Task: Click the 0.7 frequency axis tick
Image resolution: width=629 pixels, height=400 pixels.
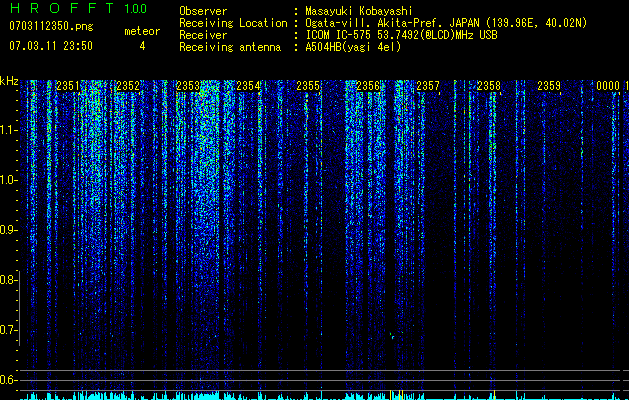Action: pos(8,330)
